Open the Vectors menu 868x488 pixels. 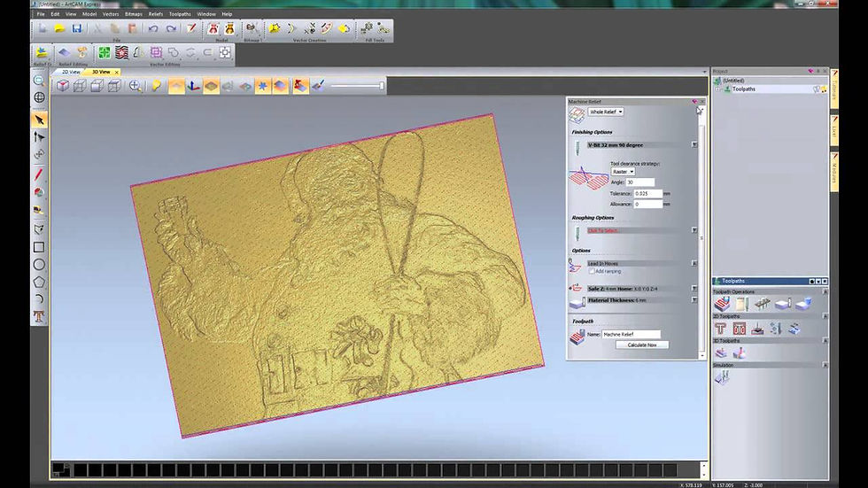(x=111, y=14)
